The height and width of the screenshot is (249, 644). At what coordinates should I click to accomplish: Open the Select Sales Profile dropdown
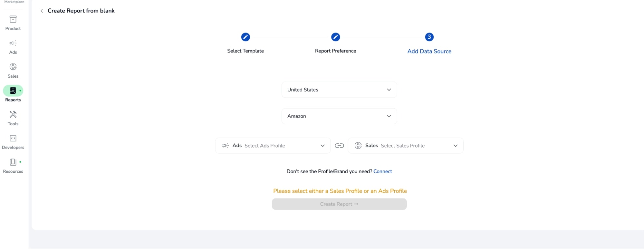(406, 146)
